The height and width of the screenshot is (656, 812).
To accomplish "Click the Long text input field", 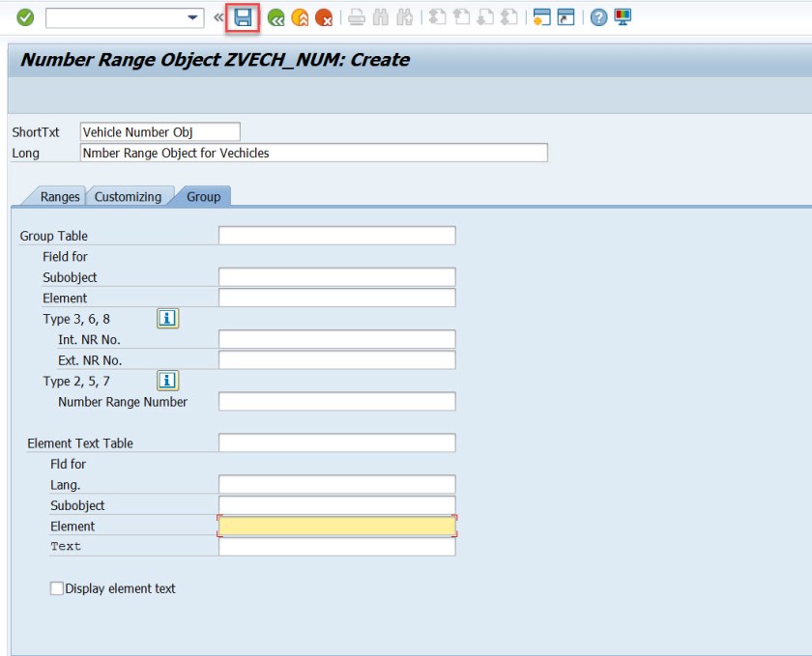I will coord(314,153).
